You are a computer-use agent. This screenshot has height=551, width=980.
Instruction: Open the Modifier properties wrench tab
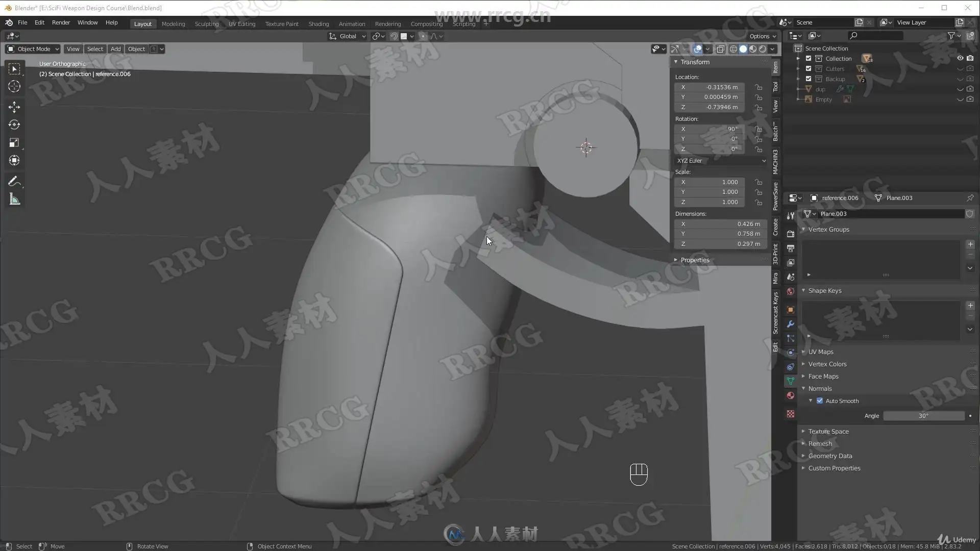791,324
